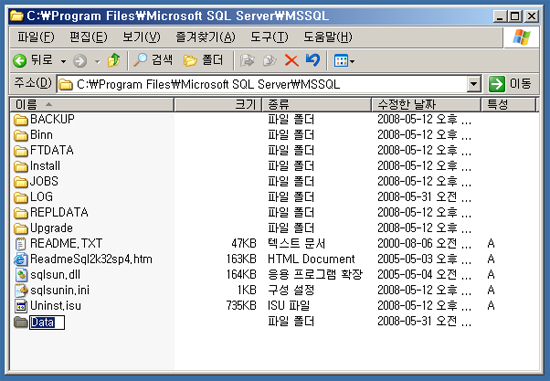Screen dimensions: 550x381
Task: Click the 이동 (Go) button
Action: 511,84
